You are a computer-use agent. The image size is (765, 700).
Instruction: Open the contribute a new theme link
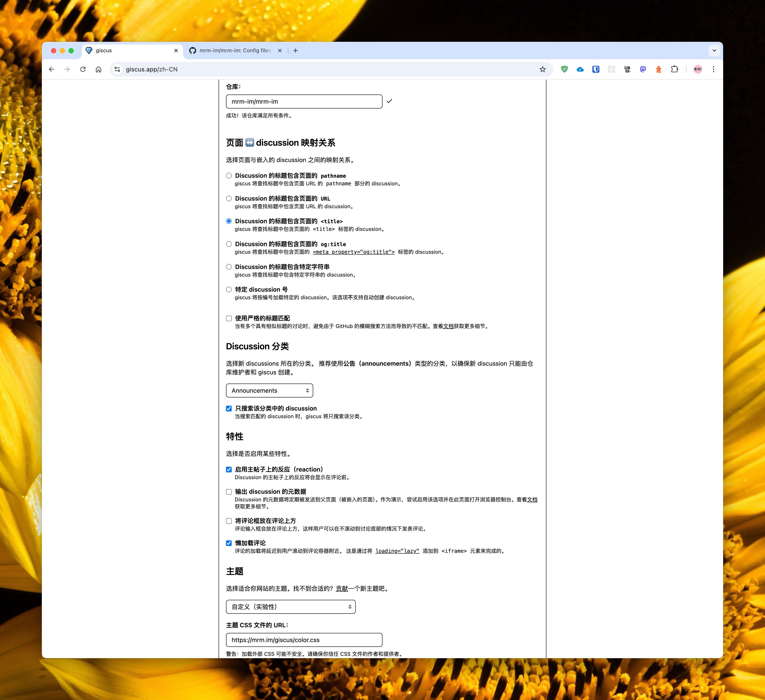pyautogui.click(x=342, y=588)
